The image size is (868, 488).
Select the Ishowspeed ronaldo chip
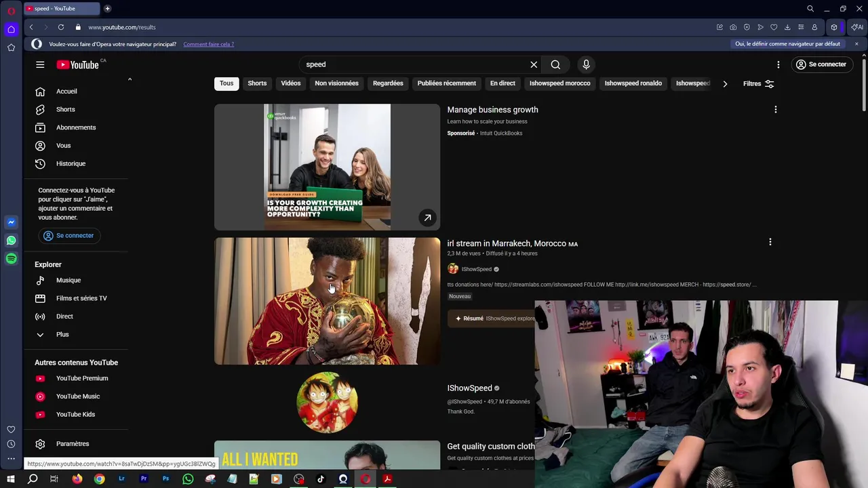point(633,83)
